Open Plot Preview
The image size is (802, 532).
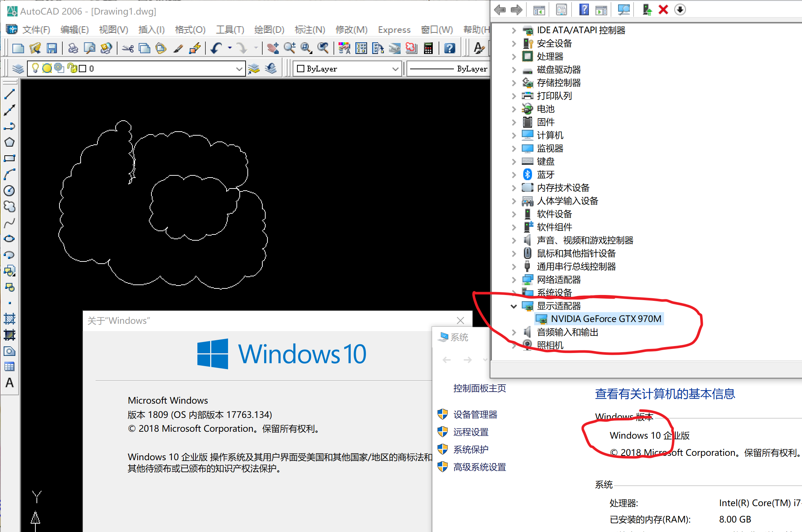(x=90, y=48)
